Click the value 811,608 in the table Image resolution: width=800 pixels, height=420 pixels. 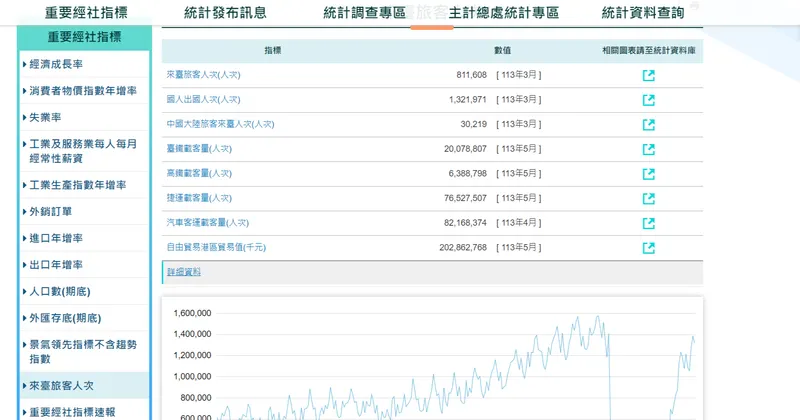click(471, 75)
